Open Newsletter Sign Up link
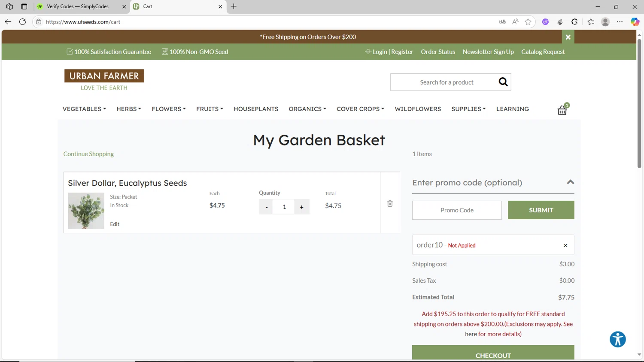Viewport: 644px width, 362px height. click(488, 52)
